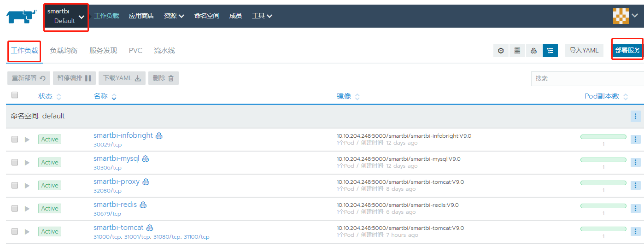Expand the smartbi-proxy row triangle
This screenshot has width=644, height=246.
pos(27,185)
